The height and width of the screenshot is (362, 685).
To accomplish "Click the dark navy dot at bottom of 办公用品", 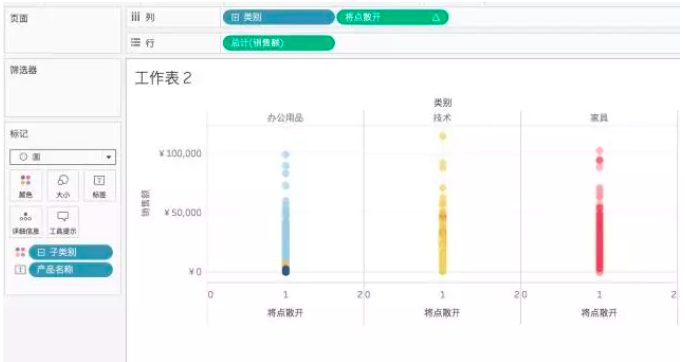I will [286, 271].
